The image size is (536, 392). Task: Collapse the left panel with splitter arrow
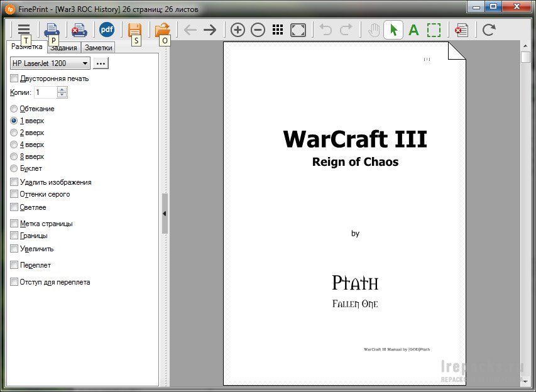coord(165,214)
